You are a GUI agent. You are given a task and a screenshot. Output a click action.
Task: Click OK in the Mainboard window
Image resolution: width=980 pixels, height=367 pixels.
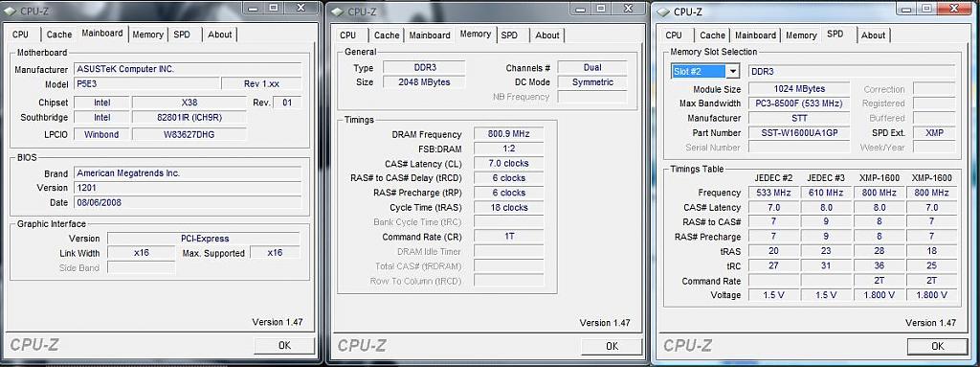coord(284,345)
